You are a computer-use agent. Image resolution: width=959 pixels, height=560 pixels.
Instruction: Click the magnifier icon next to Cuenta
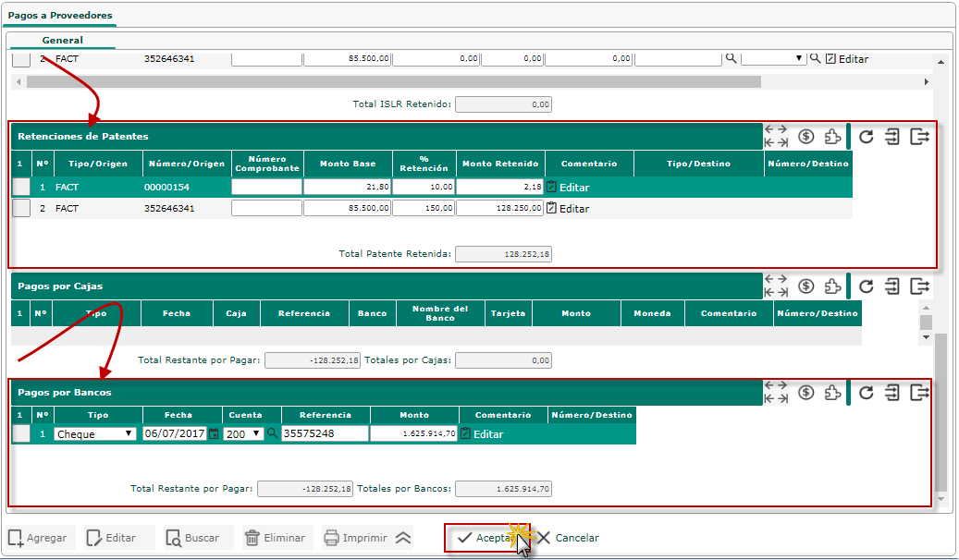pyautogui.click(x=272, y=433)
